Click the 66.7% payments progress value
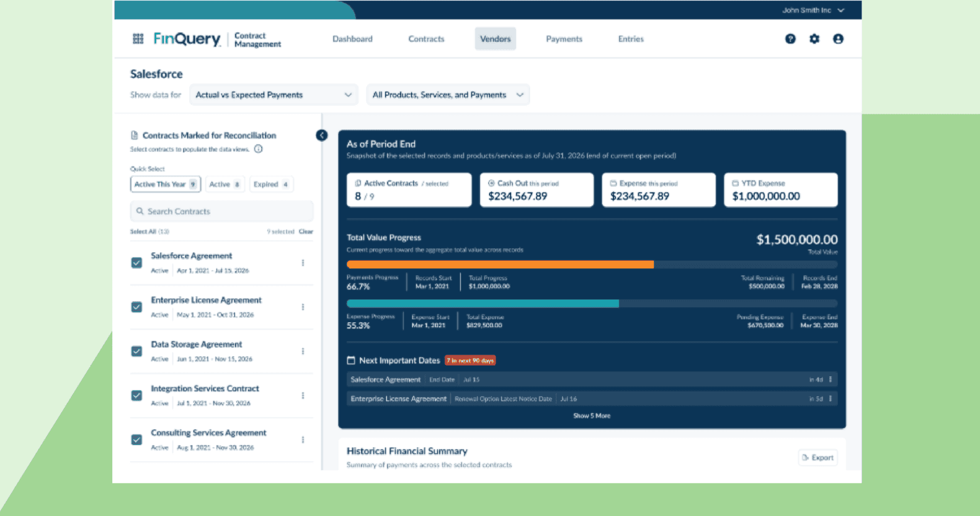Viewport: 980px width, 516px height. coord(358,287)
